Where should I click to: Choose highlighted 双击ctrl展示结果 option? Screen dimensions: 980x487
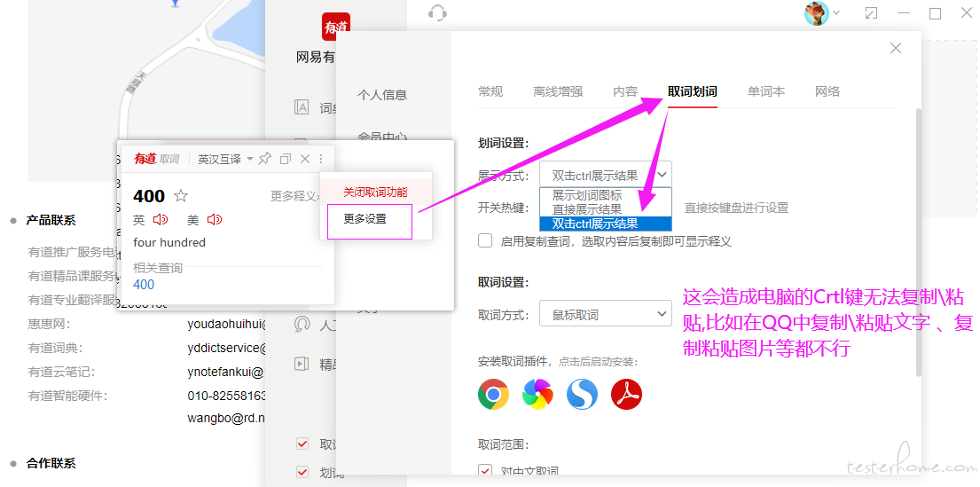pyautogui.click(x=606, y=224)
